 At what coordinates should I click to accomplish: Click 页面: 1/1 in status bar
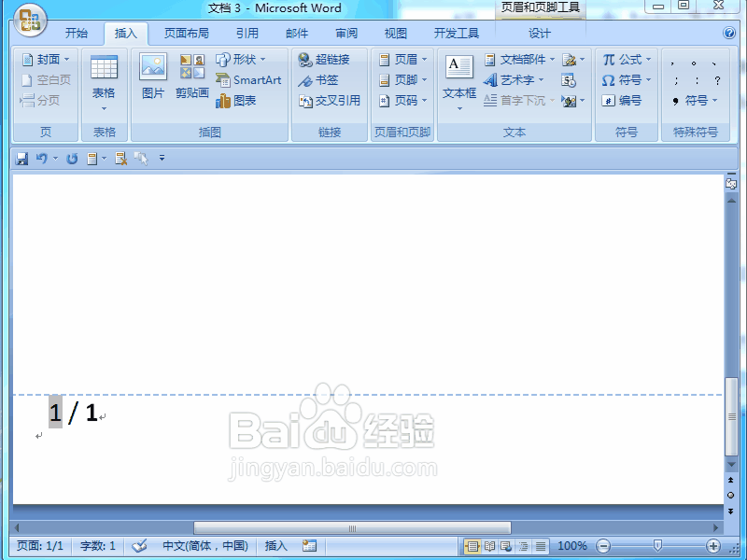[40, 546]
